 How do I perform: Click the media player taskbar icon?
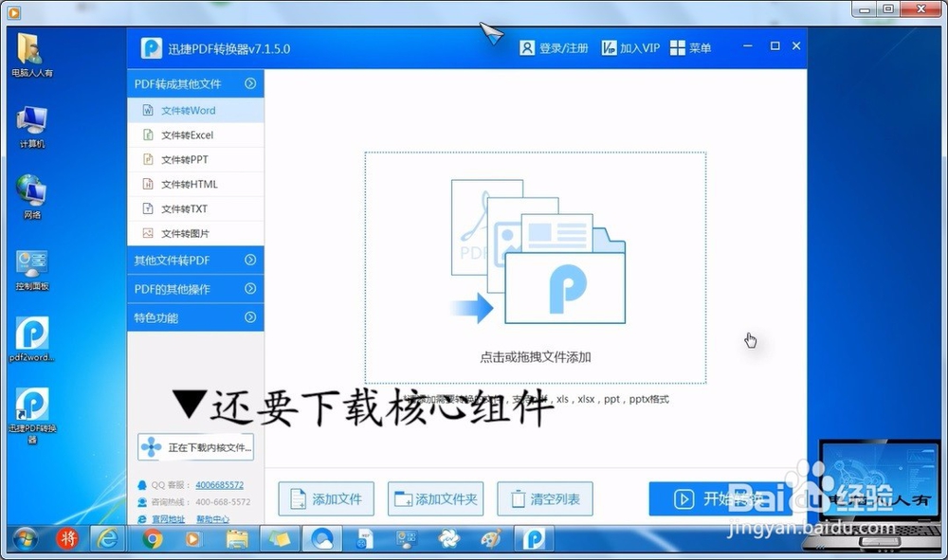click(193, 538)
